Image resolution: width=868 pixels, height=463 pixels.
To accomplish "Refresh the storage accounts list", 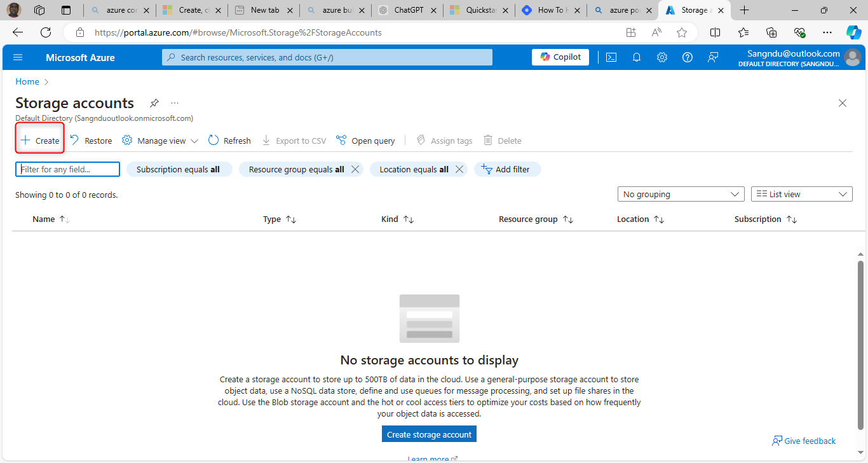I will click(229, 141).
